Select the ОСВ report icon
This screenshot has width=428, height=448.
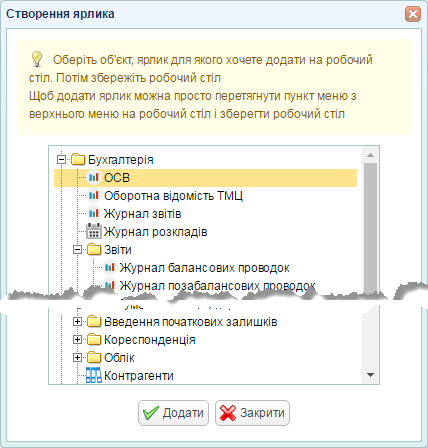[94, 177]
